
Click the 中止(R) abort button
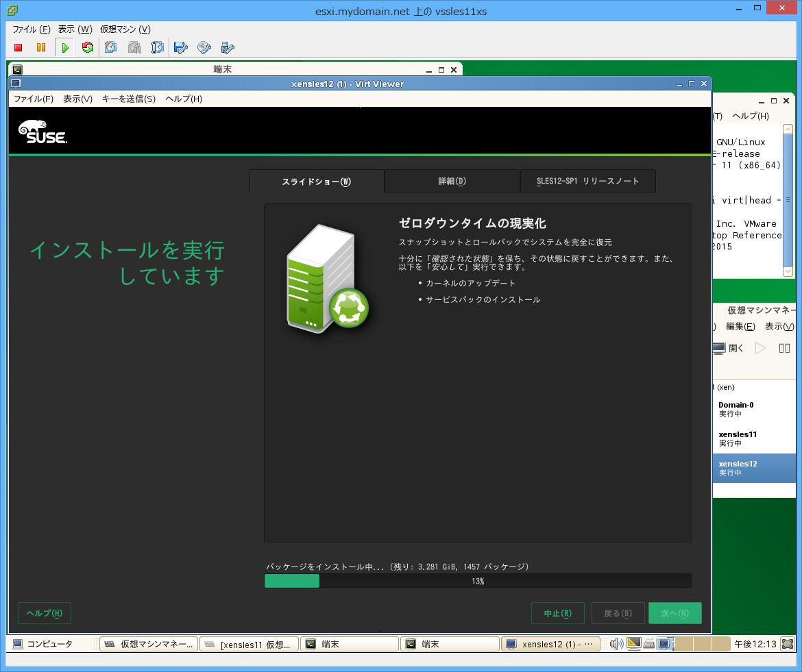(557, 612)
